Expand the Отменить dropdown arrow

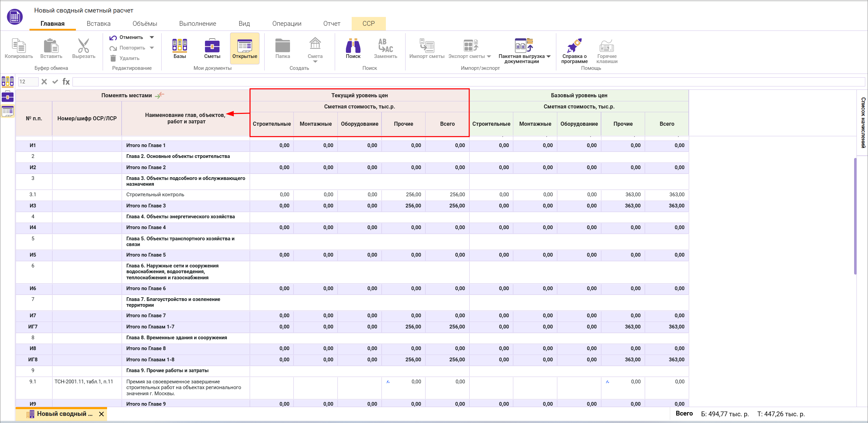[x=152, y=37]
